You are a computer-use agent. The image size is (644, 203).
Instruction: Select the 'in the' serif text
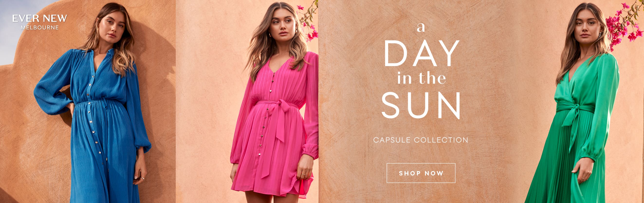pyautogui.click(x=422, y=78)
